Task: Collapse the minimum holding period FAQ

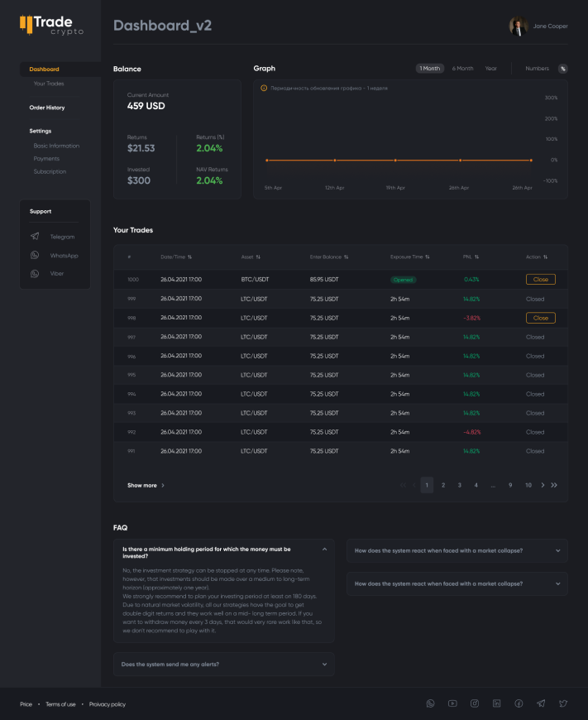Action: (x=324, y=550)
